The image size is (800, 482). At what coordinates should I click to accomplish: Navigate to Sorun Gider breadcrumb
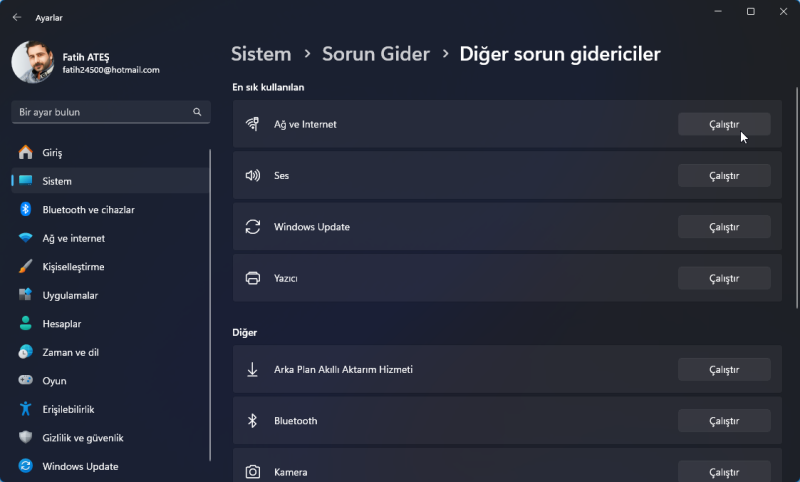pos(376,54)
